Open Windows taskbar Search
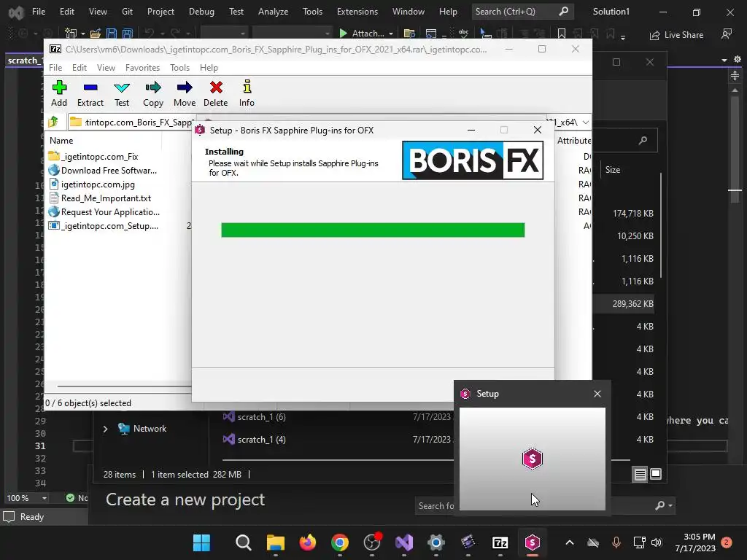Image resolution: width=747 pixels, height=560 pixels. click(244, 542)
